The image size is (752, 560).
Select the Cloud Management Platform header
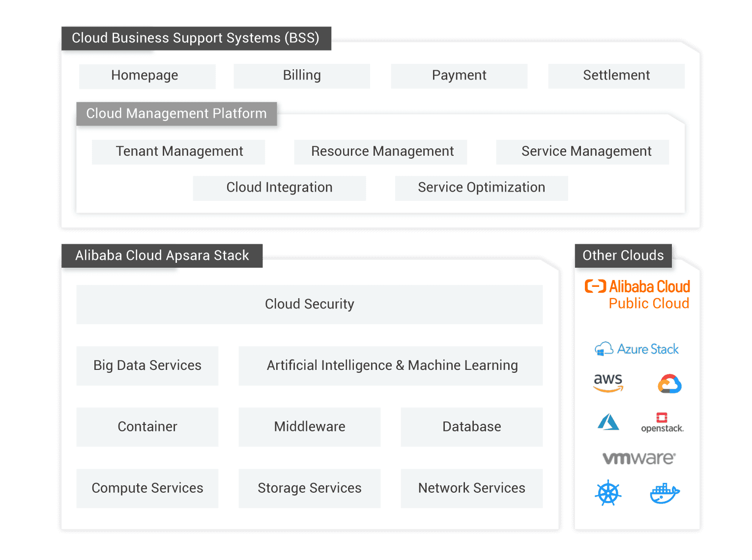point(176,113)
